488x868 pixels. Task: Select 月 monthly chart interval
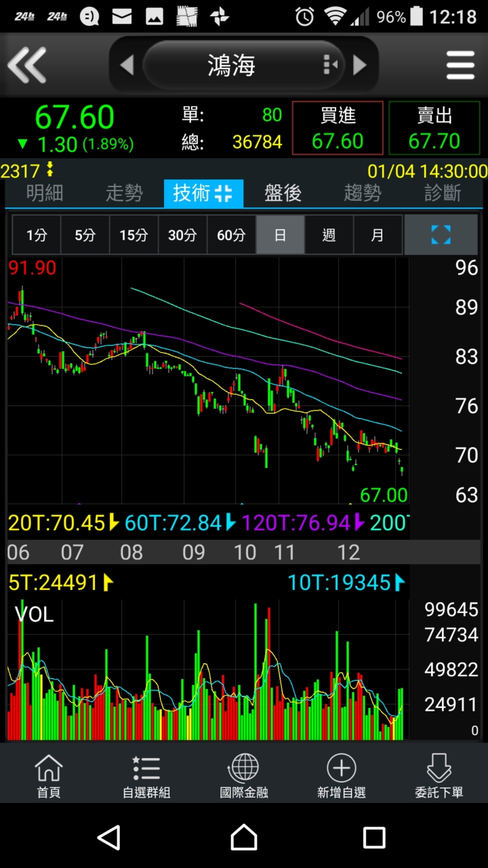click(x=378, y=235)
